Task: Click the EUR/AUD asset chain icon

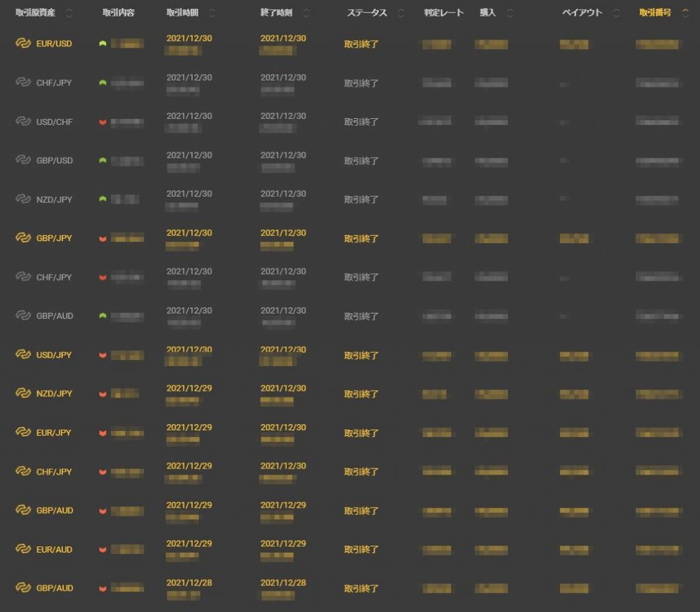Action: [x=24, y=549]
